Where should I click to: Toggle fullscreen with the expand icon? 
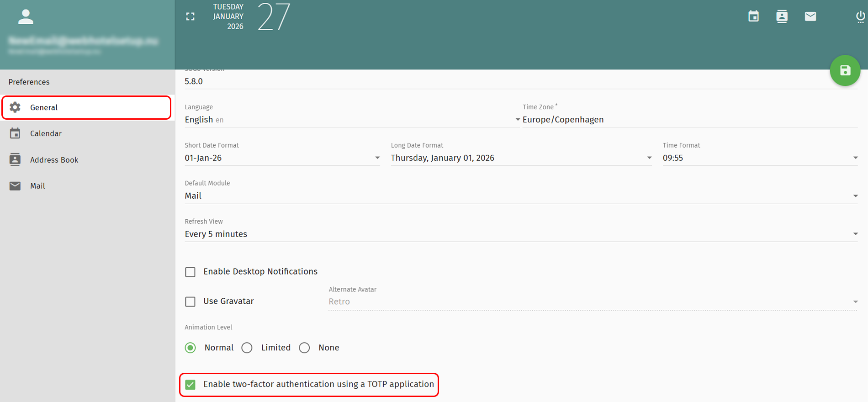click(191, 17)
